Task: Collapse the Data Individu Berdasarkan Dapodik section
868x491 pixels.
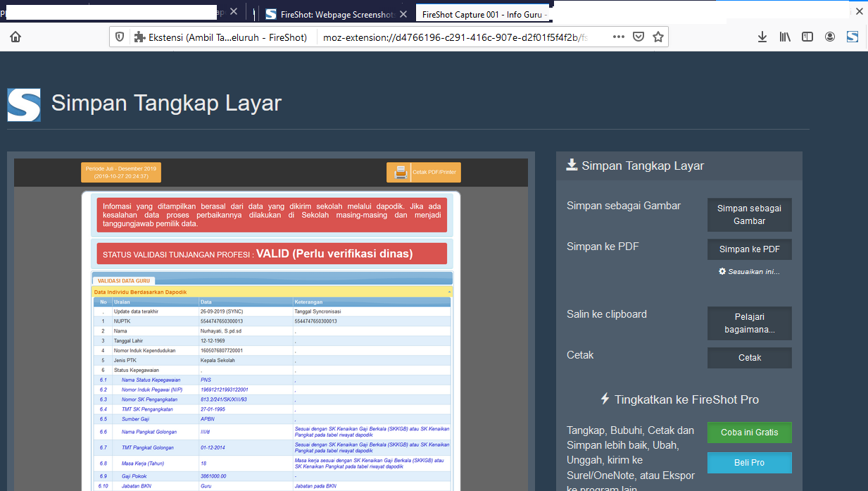Action: pos(448,291)
